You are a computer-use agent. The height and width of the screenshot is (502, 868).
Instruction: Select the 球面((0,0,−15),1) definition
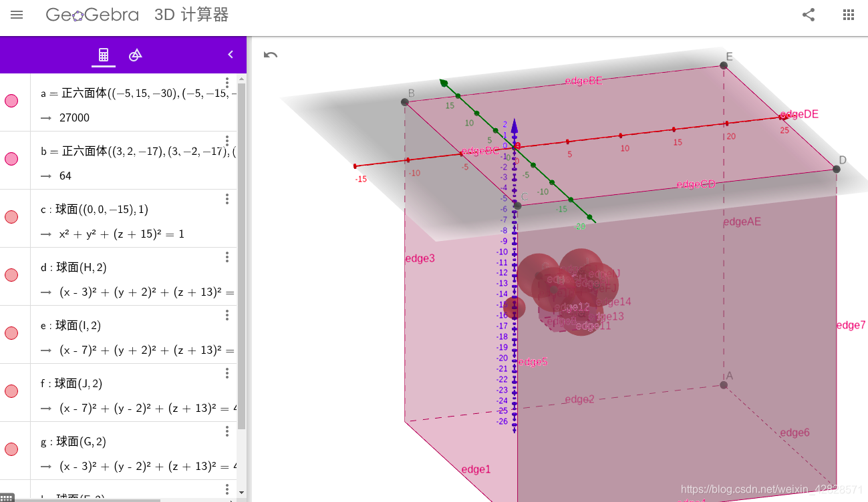pyautogui.click(x=94, y=210)
